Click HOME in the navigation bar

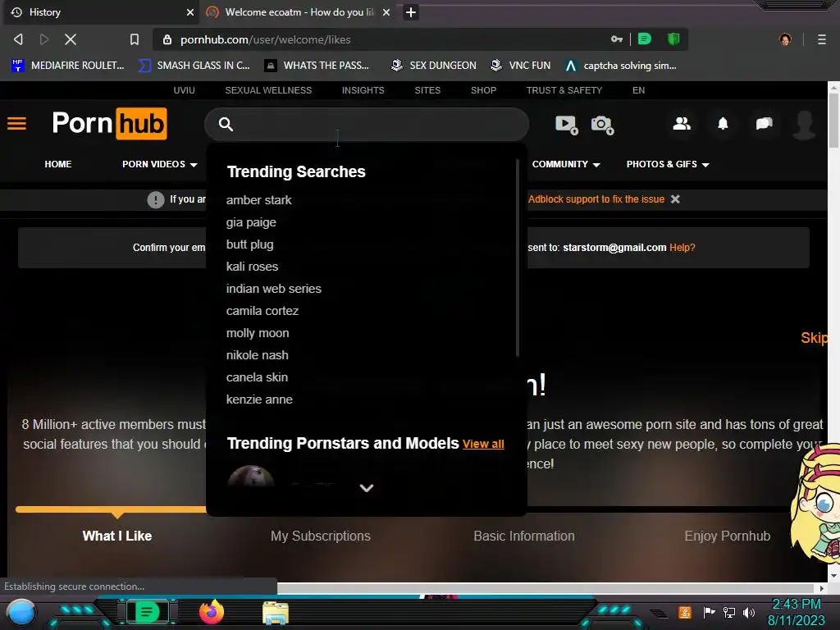[58, 164]
